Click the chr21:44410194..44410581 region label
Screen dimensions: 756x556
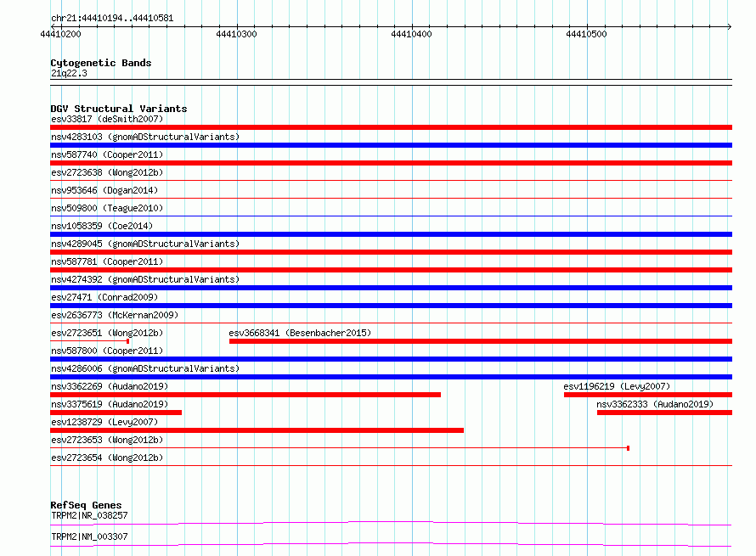click(112, 19)
